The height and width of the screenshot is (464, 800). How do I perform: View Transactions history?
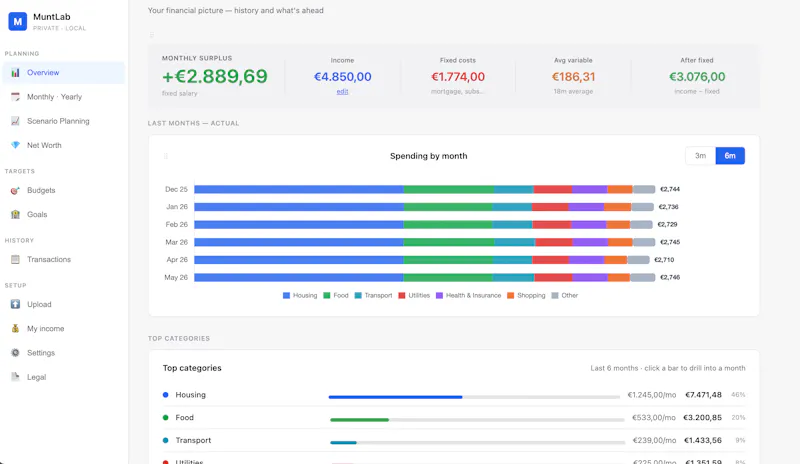point(64,259)
